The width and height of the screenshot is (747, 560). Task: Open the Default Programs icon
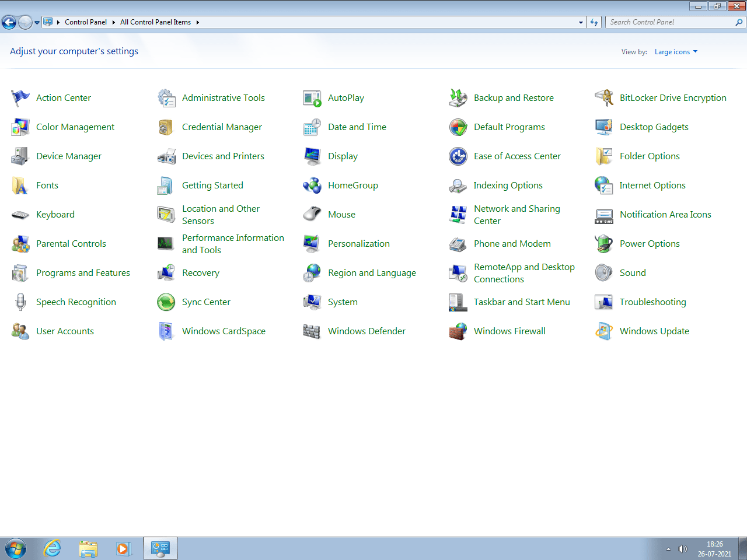[458, 127]
